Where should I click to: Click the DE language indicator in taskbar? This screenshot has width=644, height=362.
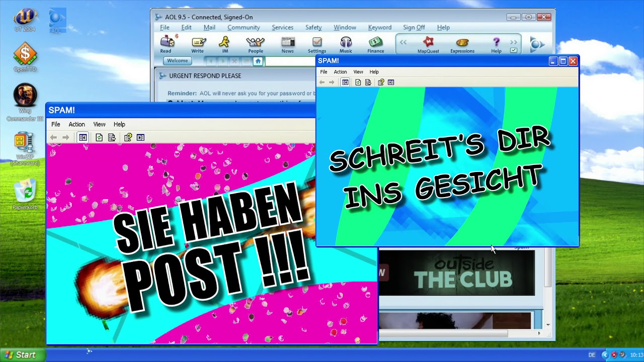592,355
